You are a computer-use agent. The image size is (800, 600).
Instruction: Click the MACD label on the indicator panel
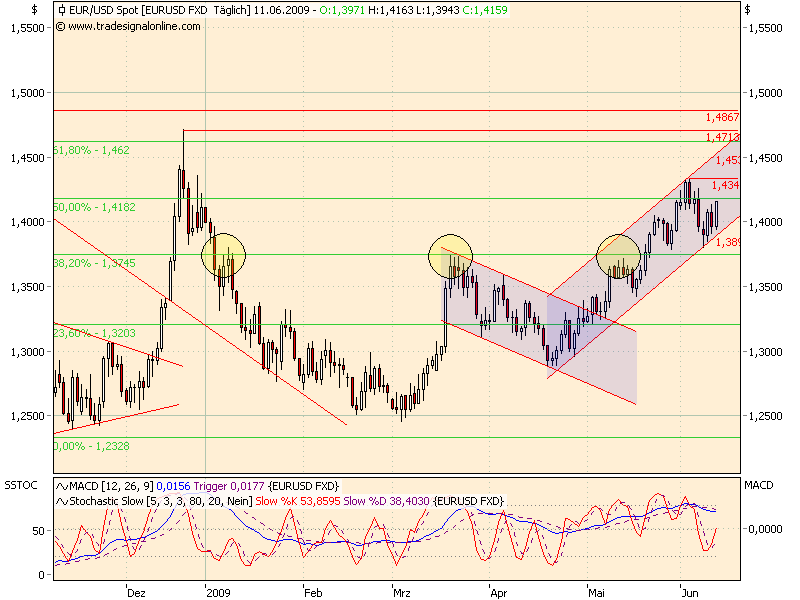pos(757,486)
